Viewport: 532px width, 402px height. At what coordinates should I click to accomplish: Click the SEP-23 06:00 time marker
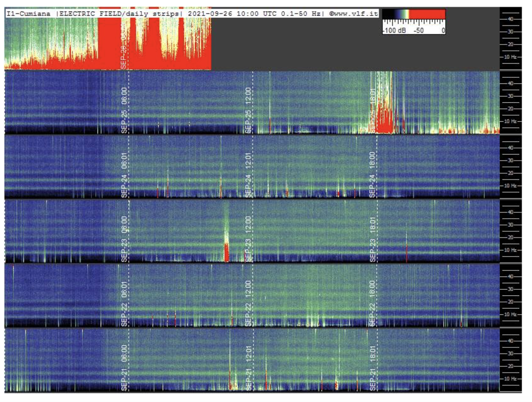124,239
